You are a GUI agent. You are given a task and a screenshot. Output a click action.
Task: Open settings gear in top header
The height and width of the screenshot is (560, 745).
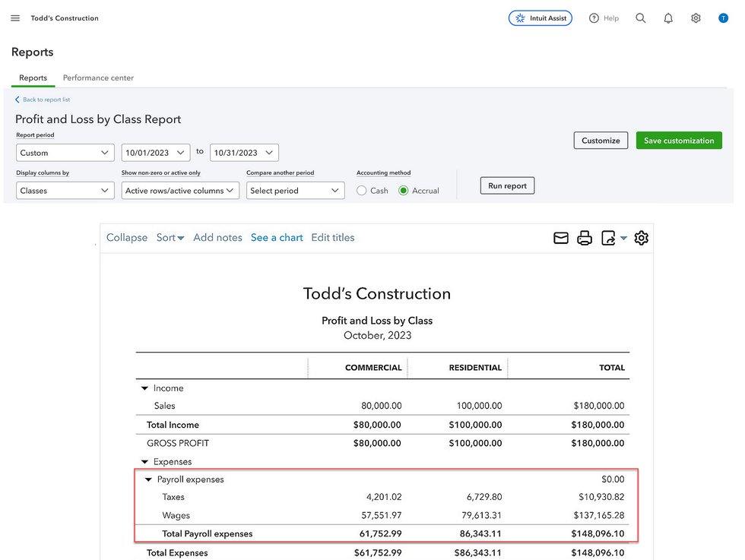[x=696, y=18]
